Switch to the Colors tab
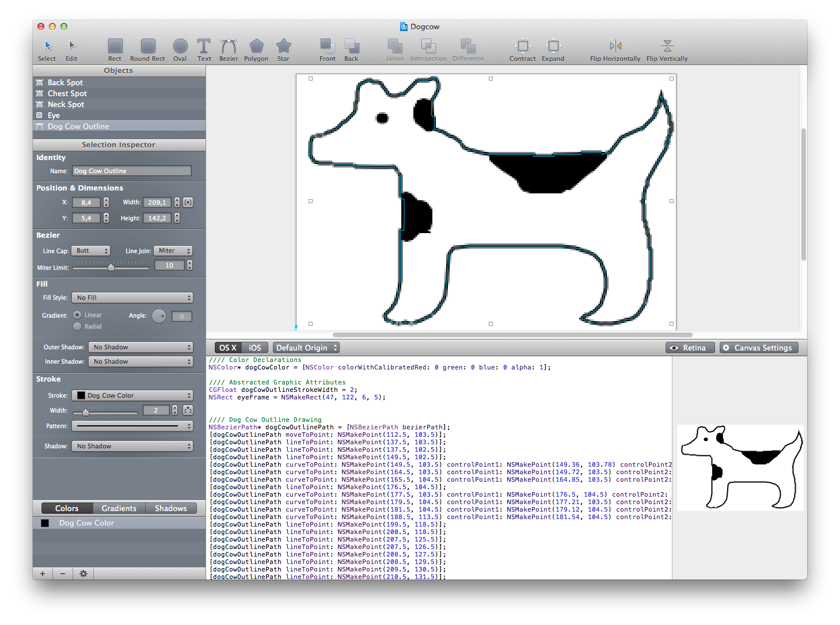Viewport: 840px width, 625px height. [67, 508]
